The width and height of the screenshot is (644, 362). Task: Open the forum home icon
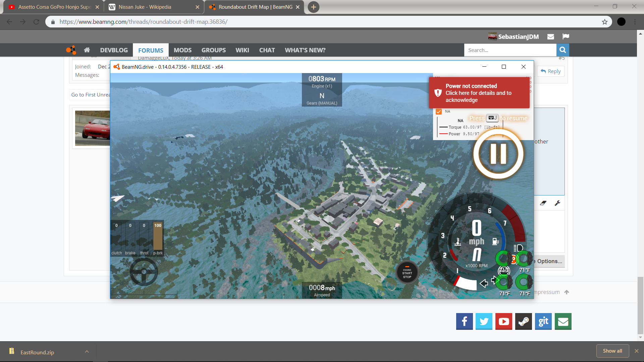click(x=87, y=50)
